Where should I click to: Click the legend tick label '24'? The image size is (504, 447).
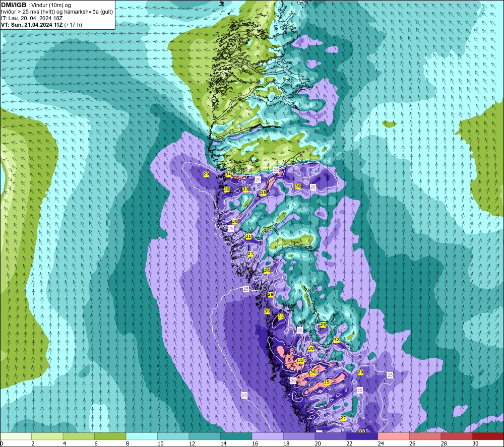click(381, 443)
